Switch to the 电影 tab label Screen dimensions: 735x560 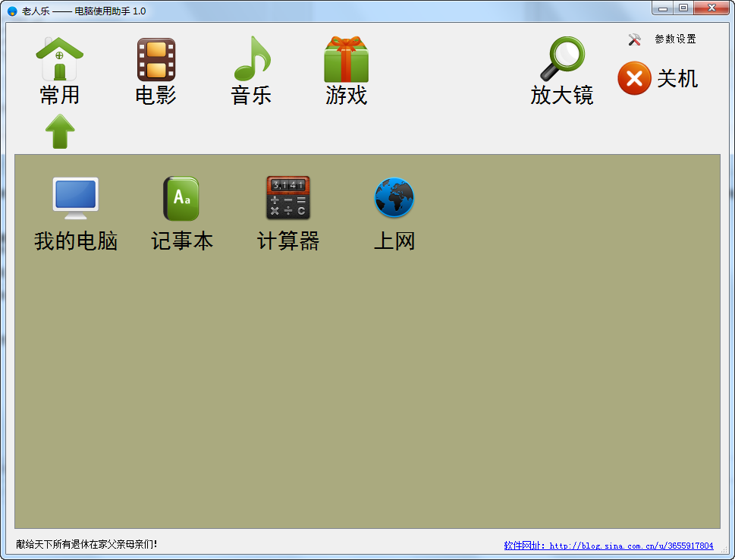[x=155, y=95]
